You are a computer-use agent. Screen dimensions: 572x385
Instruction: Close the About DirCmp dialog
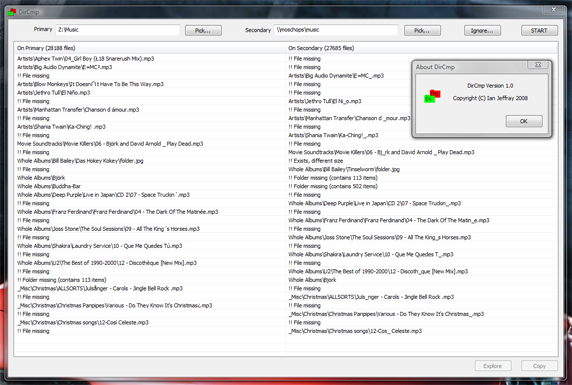pyautogui.click(x=538, y=65)
